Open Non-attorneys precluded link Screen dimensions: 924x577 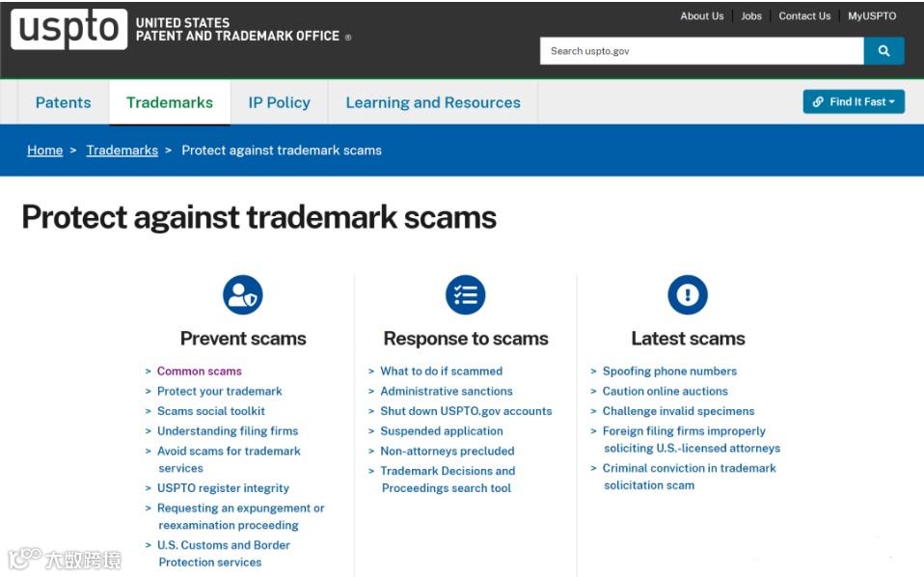[x=448, y=452]
